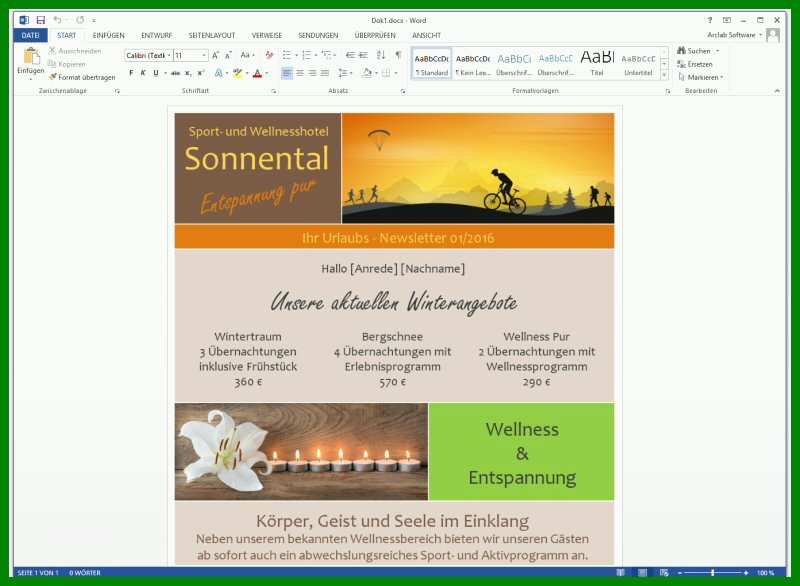Open the line spacing dropdown
Viewport: 800px width, 586px height.
[345, 73]
